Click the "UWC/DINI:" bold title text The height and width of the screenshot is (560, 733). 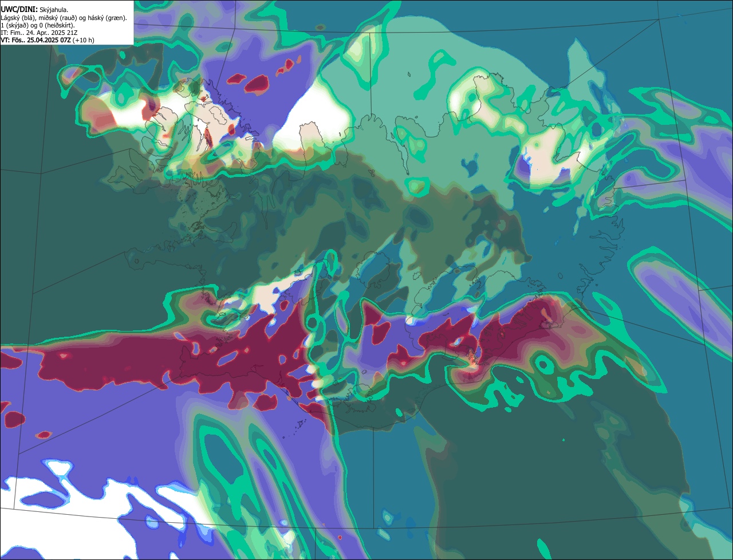(x=19, y=10)
